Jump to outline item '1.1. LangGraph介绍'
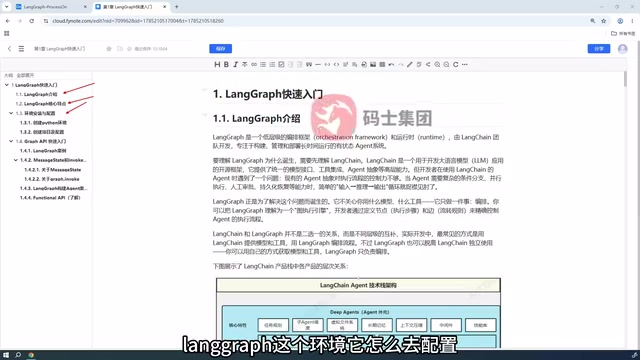 36,94
